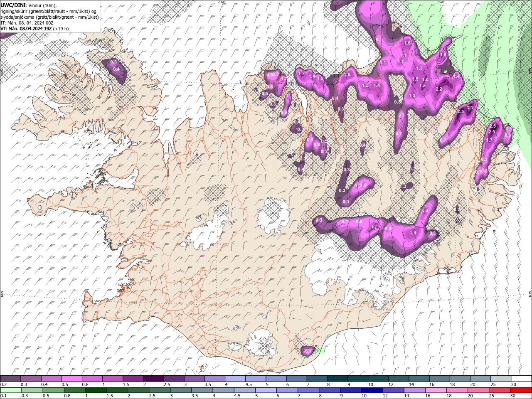532x399 pixels.
Task: Pick the darkest green 1 swatch on the rain scale
Action: [x=97, y=390]
